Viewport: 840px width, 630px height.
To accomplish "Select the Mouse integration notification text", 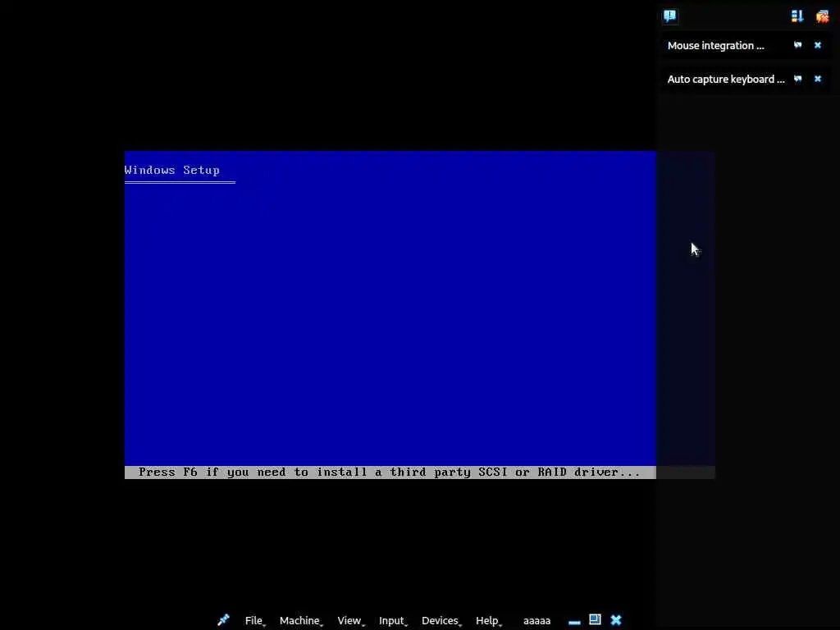I will tap(715, 46).
